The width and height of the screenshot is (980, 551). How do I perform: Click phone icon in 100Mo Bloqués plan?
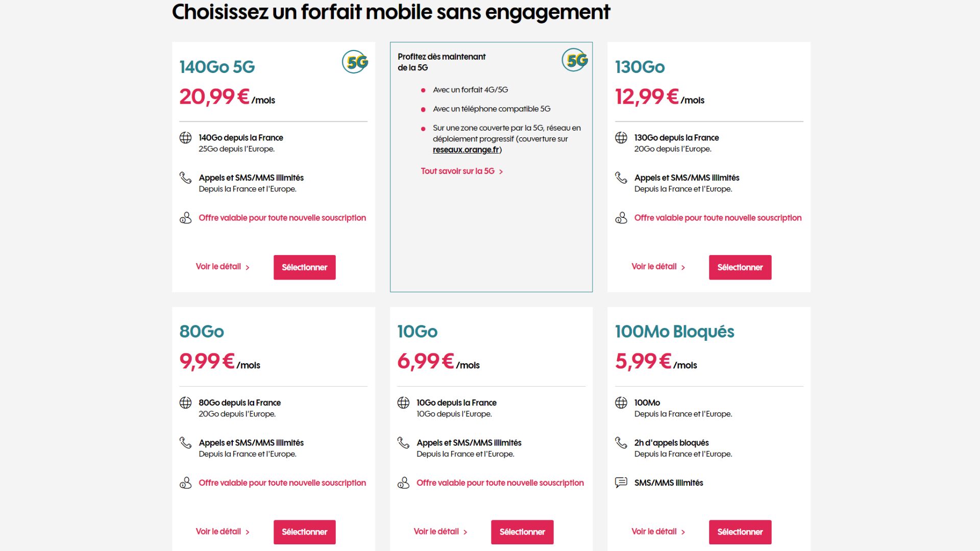621,443
